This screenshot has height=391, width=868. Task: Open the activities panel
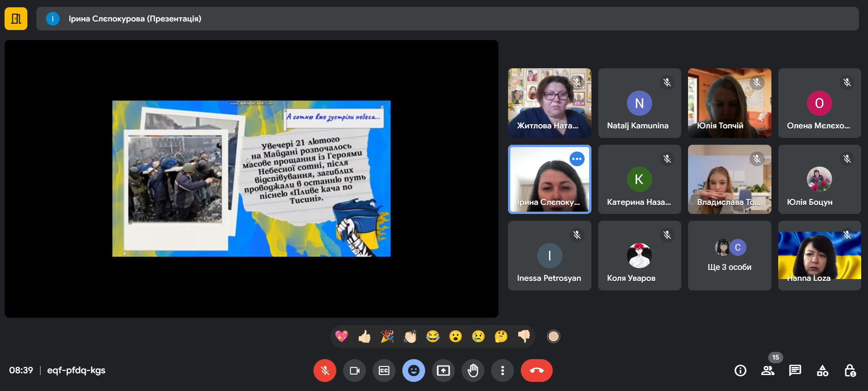[822, 371]
